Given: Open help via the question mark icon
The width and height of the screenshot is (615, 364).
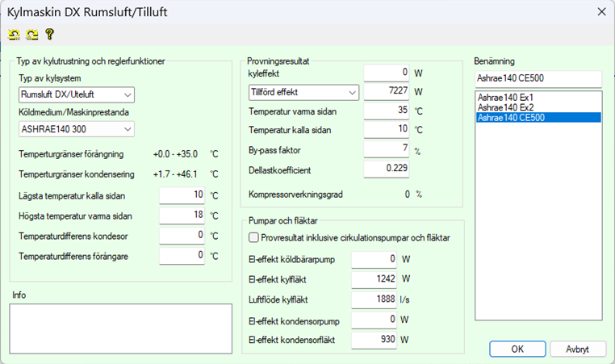Looking at the screenshot, I should [49, 34].
